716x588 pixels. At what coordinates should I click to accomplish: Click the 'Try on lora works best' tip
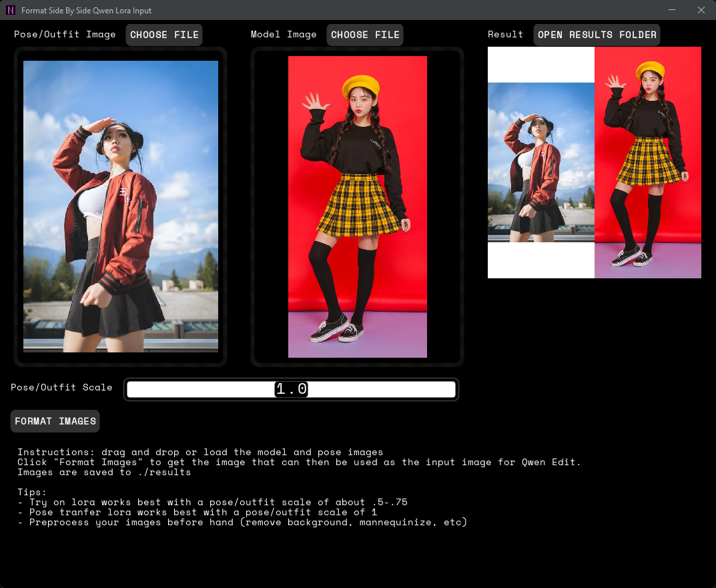click(x=212, y=502)
